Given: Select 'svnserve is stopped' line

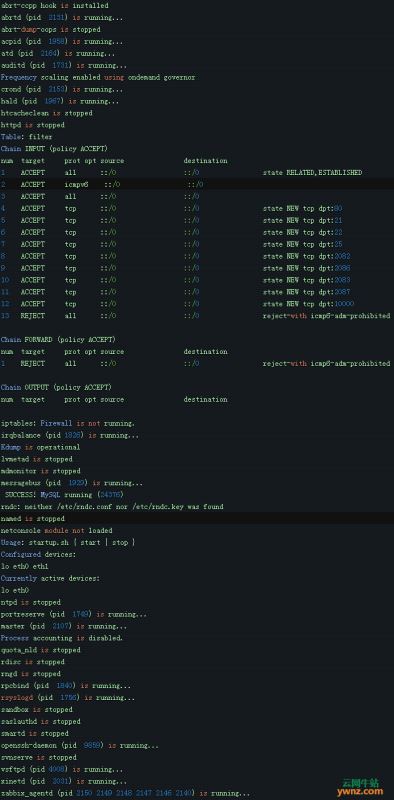Looking at the screenshot, I should pos(39,757).
